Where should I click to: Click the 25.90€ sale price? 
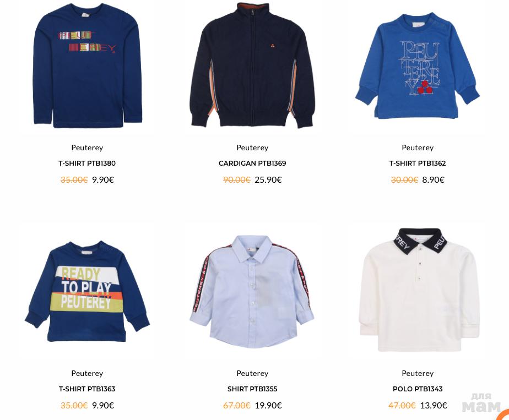click(268, 179)
